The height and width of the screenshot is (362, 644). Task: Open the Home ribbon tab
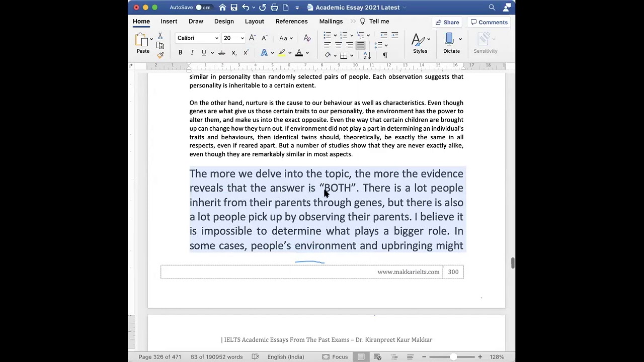coord(141,22)
